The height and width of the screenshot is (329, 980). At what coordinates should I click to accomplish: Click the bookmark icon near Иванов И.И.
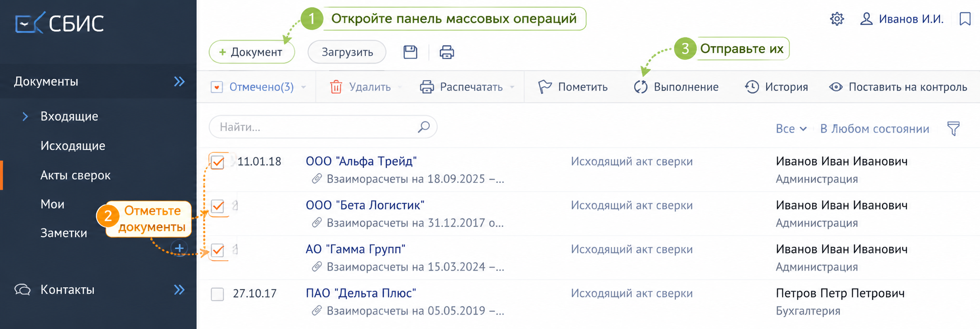tap(965, 19)
